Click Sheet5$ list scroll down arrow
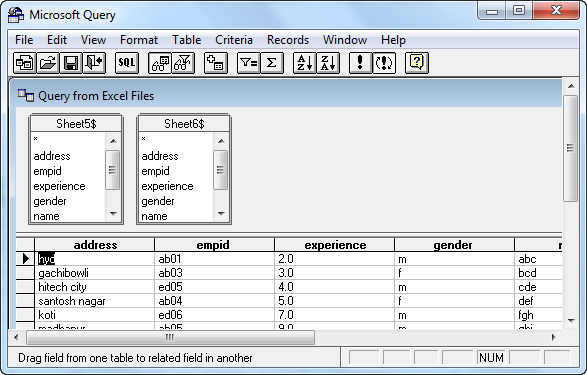Image resolution: width=587 pixels, height=375 pixels. 113,214
